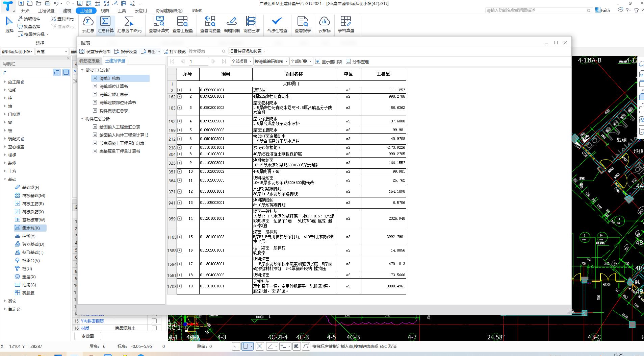Tick the checkbox in Y向斜面钢筋 row

[x=154, y=321]
